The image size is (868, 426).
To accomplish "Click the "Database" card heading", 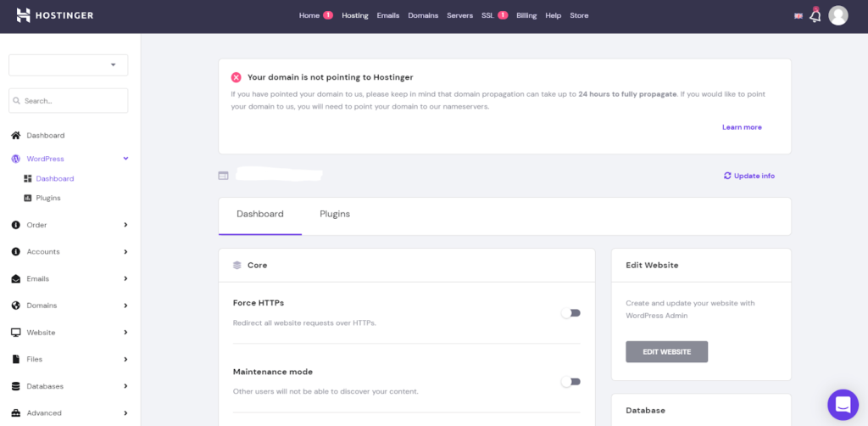I will click(645, 411).
